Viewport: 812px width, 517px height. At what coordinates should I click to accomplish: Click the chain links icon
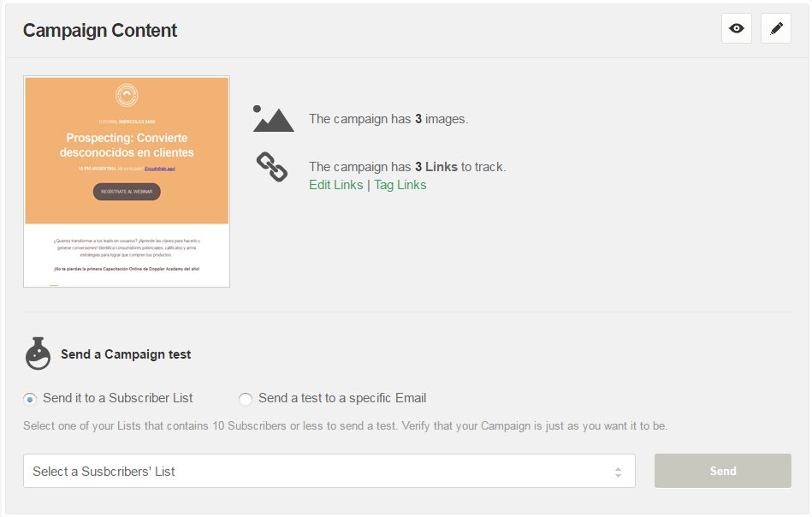coord(272,167)
